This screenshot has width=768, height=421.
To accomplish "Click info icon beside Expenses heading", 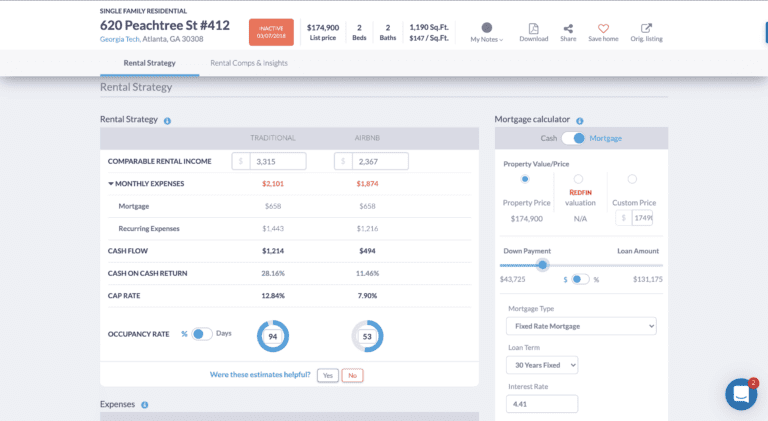I will pyautogui.click(x=145, y=405).
